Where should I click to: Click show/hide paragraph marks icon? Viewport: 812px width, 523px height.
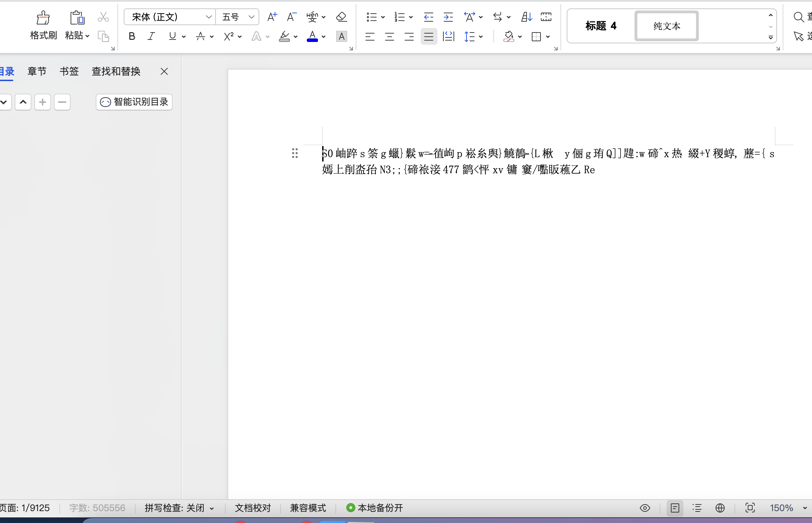pyautogui.click(x=546, y=17)
